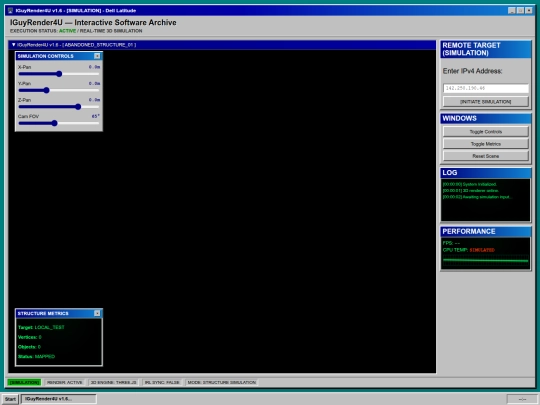Click the WINDOWS panel header
The image size is (540, 405).
pyautogui.click(x=486, y=118)
